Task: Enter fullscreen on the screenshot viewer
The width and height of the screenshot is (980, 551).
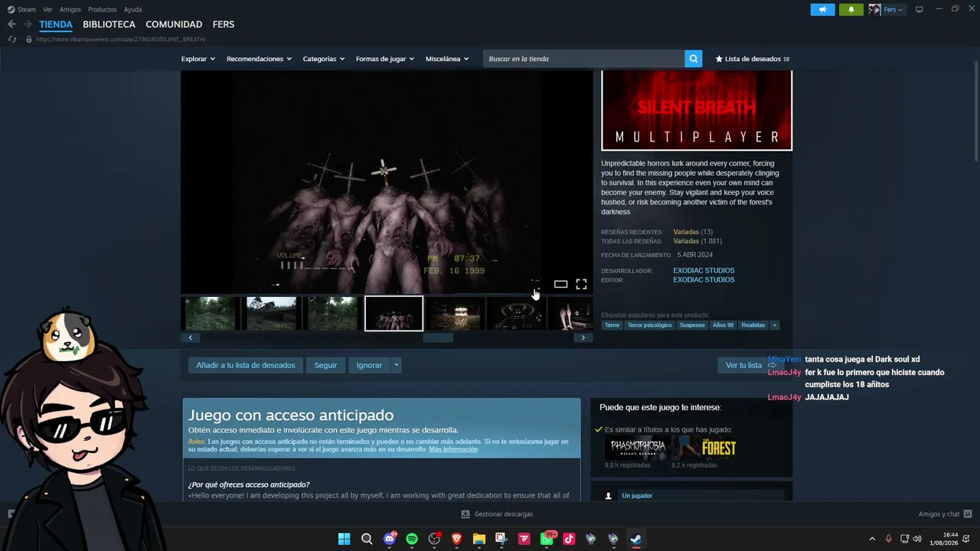Action: click(x=581, y=284)
